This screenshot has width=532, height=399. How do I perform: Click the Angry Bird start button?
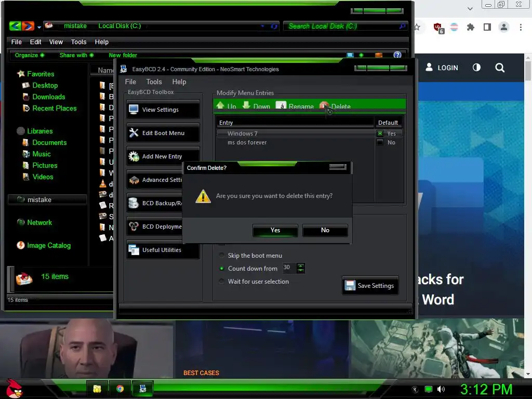point(14,389)
